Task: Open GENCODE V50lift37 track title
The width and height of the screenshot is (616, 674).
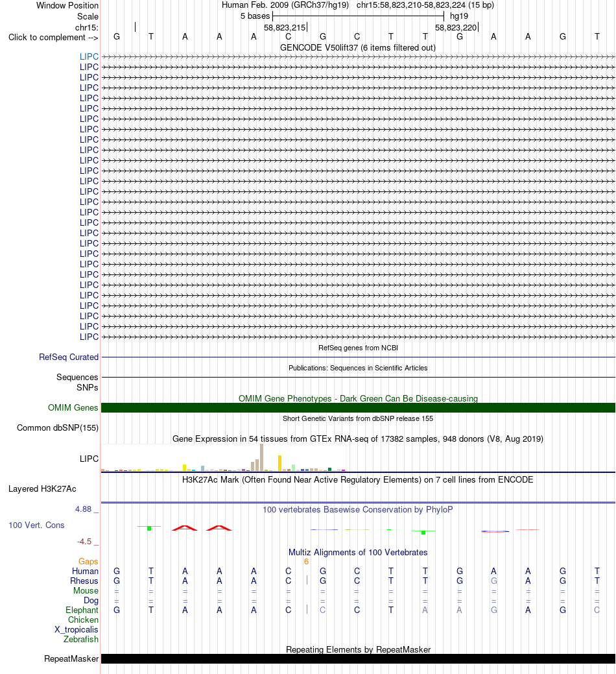Action: [x=358, y=48]
